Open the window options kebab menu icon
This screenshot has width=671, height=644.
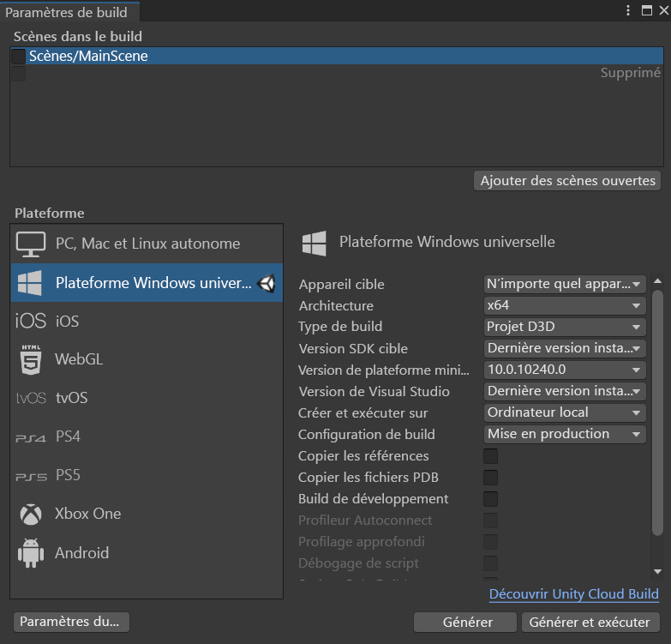tap(628, 10)
